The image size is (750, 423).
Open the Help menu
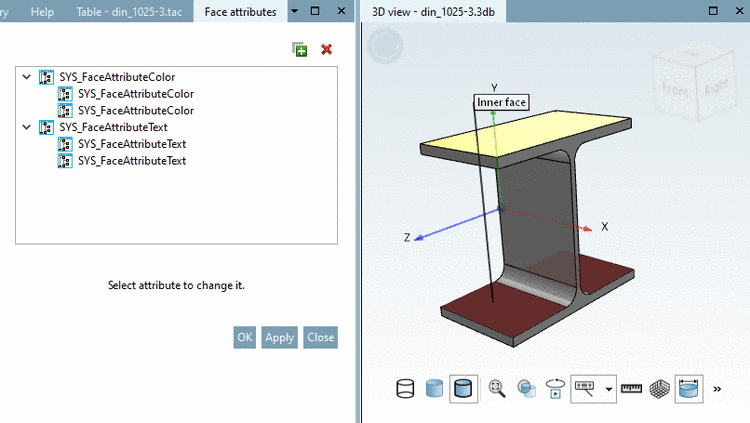tap(42, 11)
